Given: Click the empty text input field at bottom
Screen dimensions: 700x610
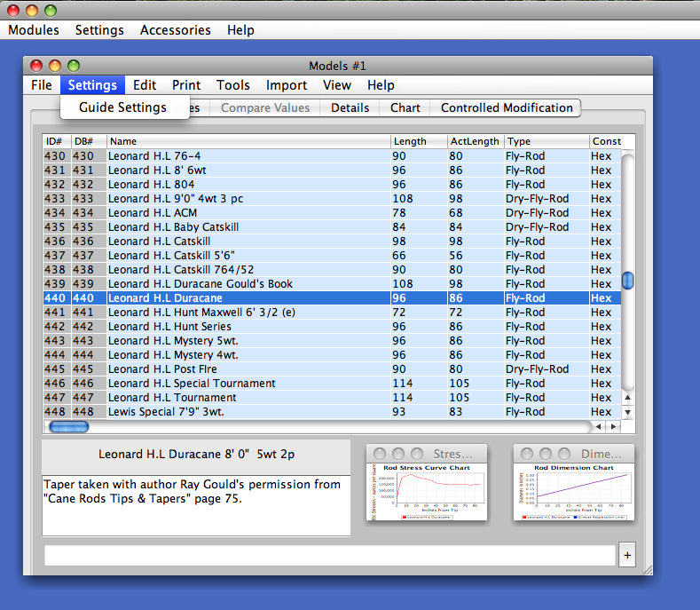Looking at the screenshot, I should 329,555.
